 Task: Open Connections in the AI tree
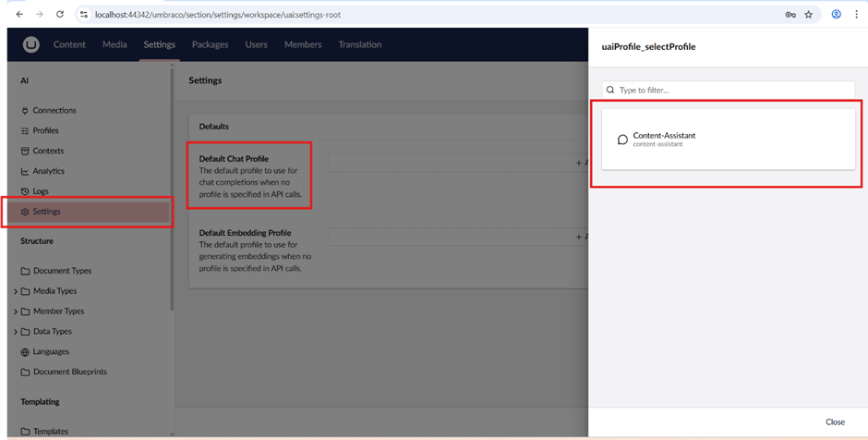click(54, 110)
